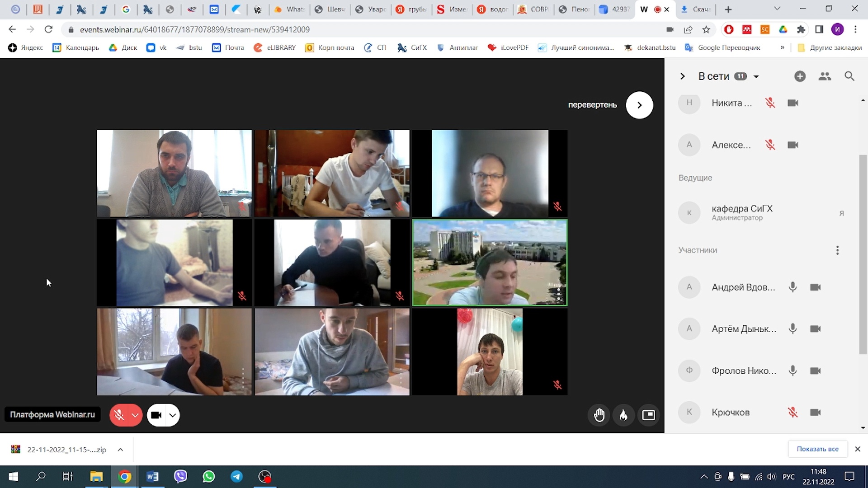
Task: Click the raise hand icon
Action: (599, 415)
